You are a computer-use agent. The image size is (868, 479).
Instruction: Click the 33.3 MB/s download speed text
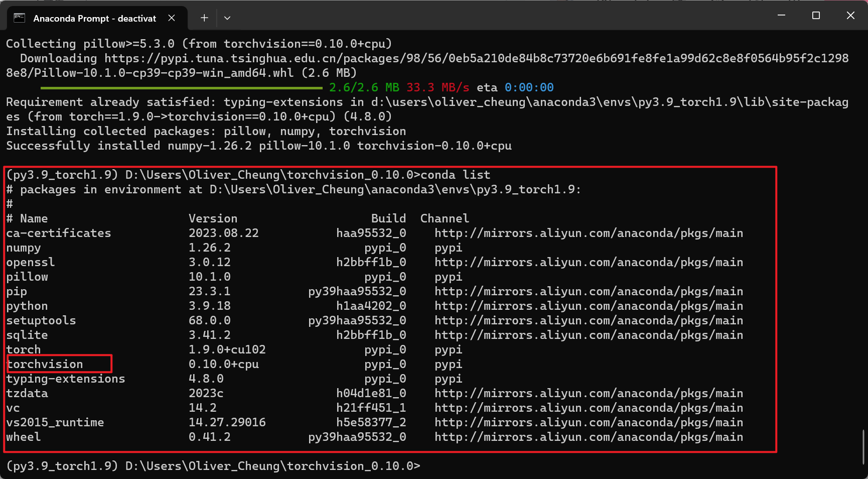tap(438, 87)
